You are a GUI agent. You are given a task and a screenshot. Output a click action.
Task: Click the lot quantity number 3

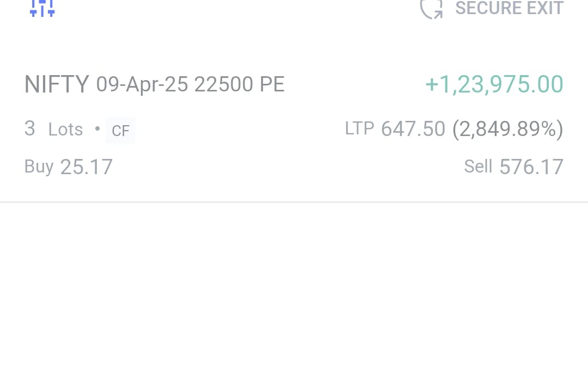pos(30,129)
